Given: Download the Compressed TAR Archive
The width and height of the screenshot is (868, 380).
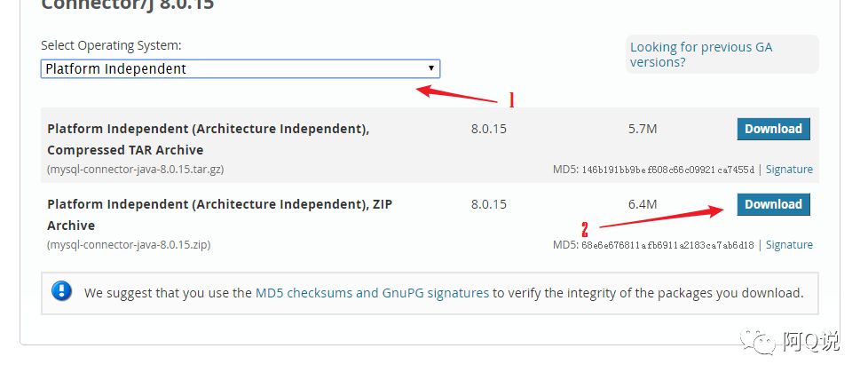Looking at the screenshot, I should click(773, 129).
